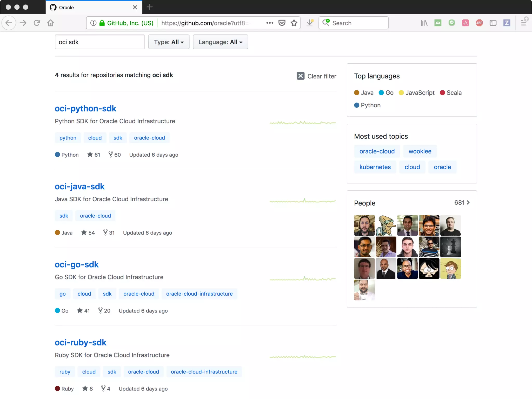This screenshot has height=399, width=532.
Task: Expand the Type: All dropdown
Action: pos(169,42)
